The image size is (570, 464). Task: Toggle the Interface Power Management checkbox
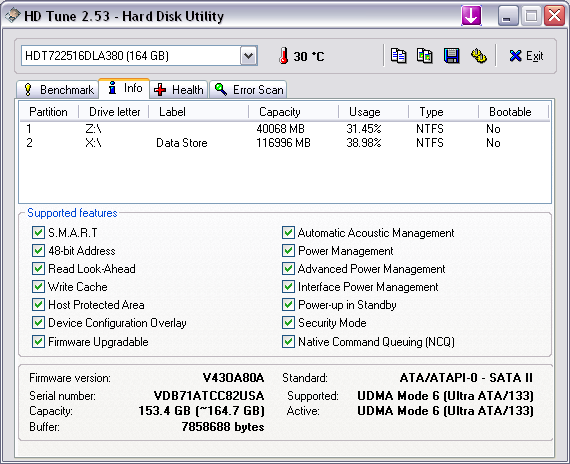tap(288, 287)
